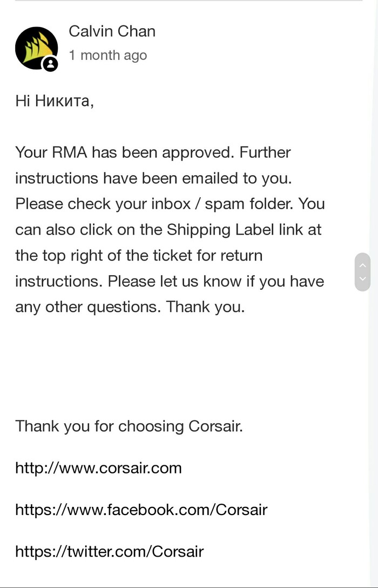This screenshot has height=588, width=378.
Task: Click the "Thank you for choosing Corsair." line
Action: tap(129, 426)
